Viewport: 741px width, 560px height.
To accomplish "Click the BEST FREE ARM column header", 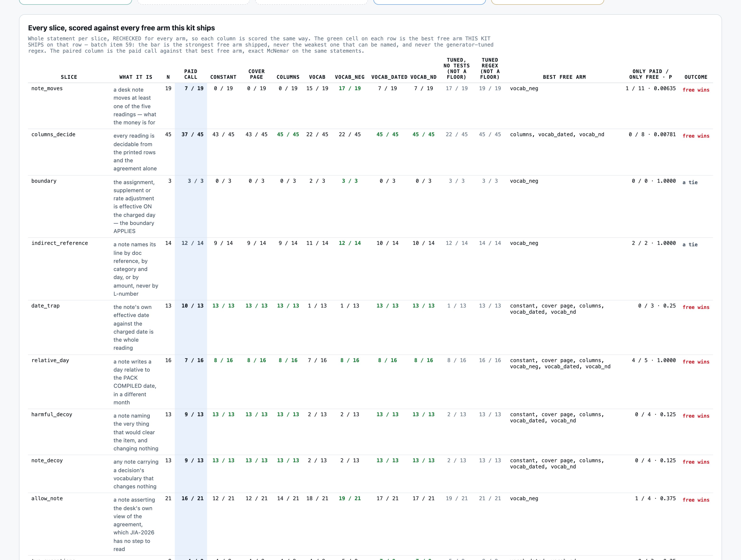I will (564, 77).
